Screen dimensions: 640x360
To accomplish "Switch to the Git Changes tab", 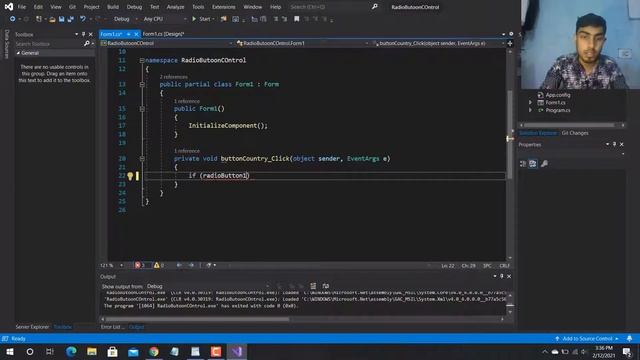I will click(575, 133).
